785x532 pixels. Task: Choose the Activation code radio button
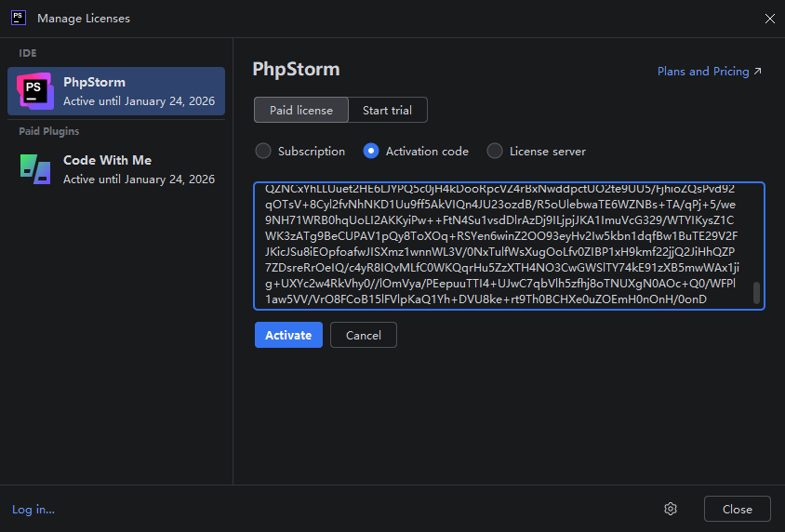[x=371, y=151]
